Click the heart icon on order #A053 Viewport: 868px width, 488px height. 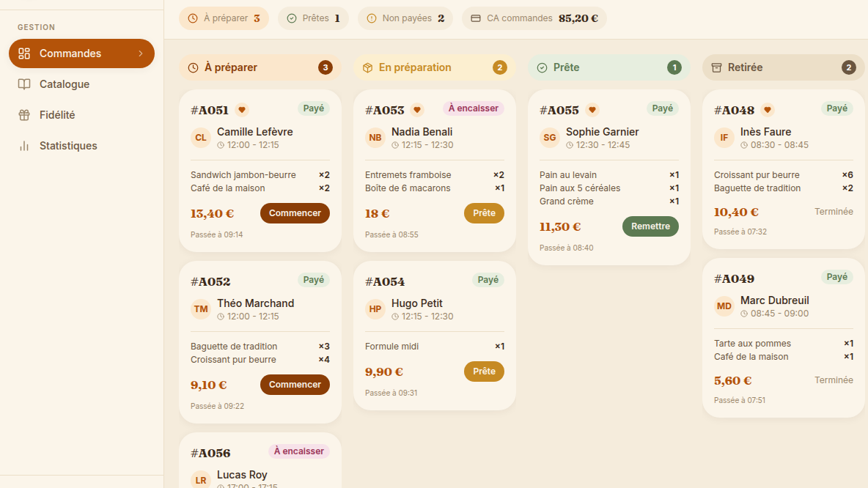(x=417, y=110)
